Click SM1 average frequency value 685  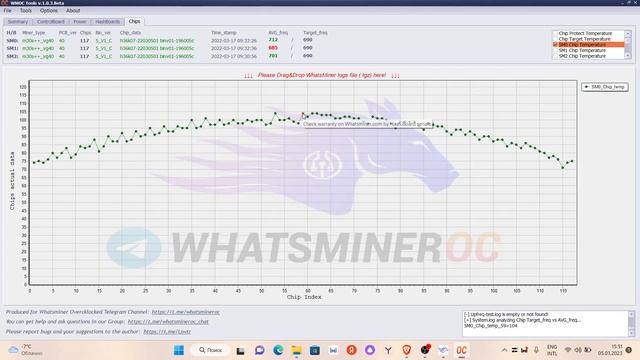point(273,48)
